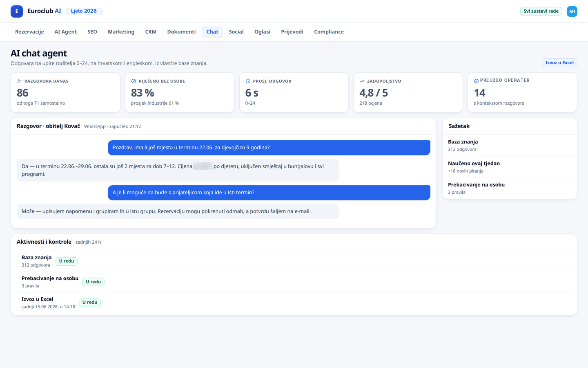Open the Rezervacije tab
This screenshot has height=368, width=588.
coord(29,32)
